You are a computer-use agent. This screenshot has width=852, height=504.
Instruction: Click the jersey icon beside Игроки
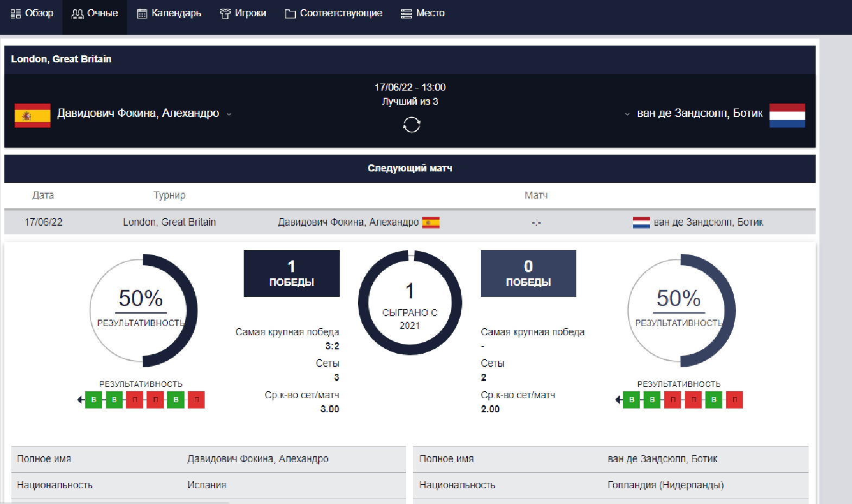click(x=225, y=14)
